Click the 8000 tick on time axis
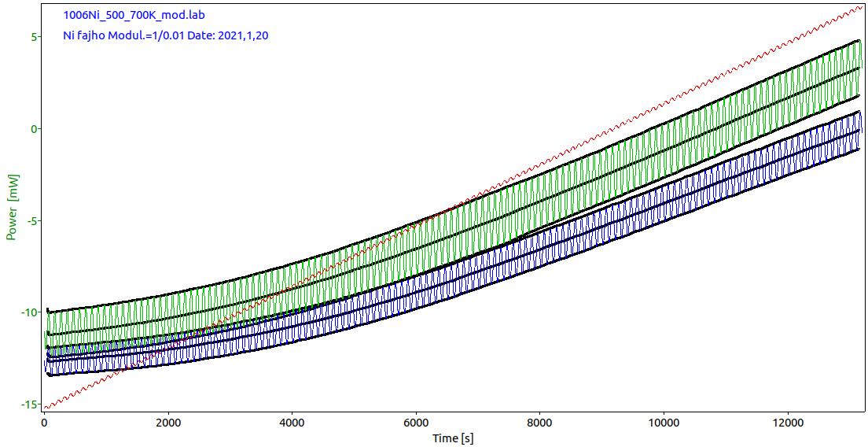This screenshot has width=868, height=447. click(539, 422)
